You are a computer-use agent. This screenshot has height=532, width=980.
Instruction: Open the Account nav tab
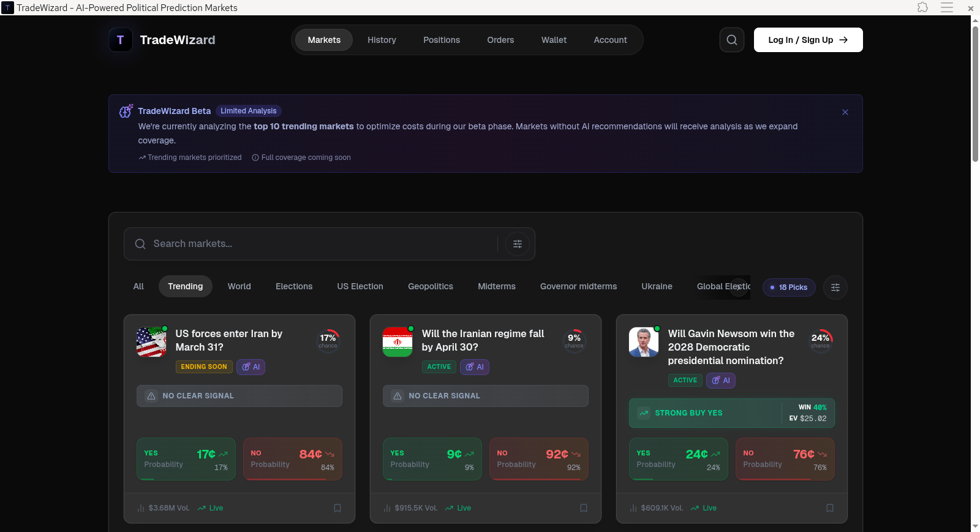coord(610,40)
